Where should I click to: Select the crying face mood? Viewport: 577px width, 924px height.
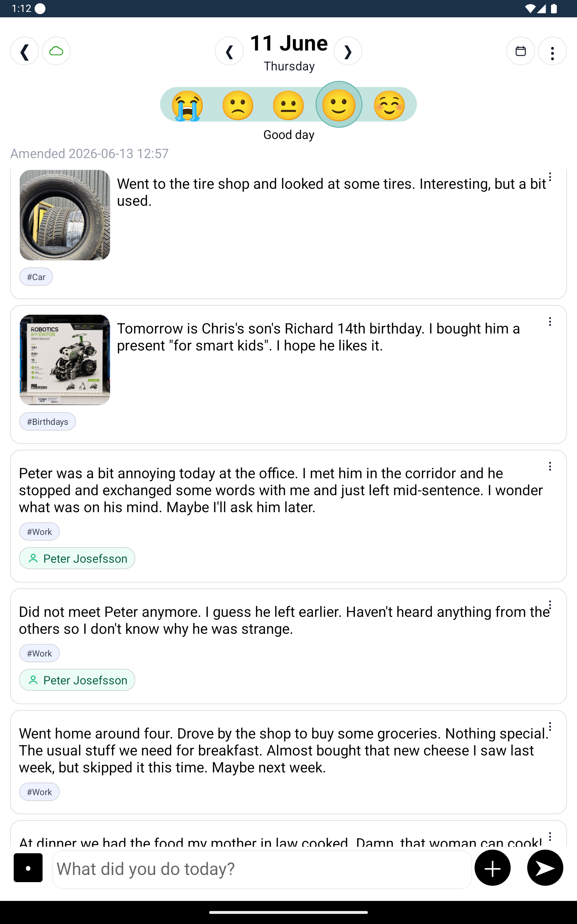point(188,105)
